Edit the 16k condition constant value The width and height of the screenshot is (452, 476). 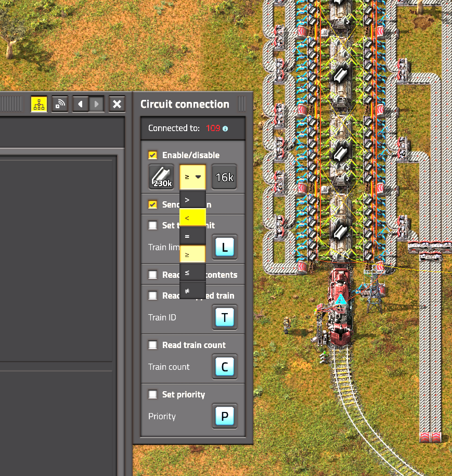pyautogui.click(x=224, y=177)
